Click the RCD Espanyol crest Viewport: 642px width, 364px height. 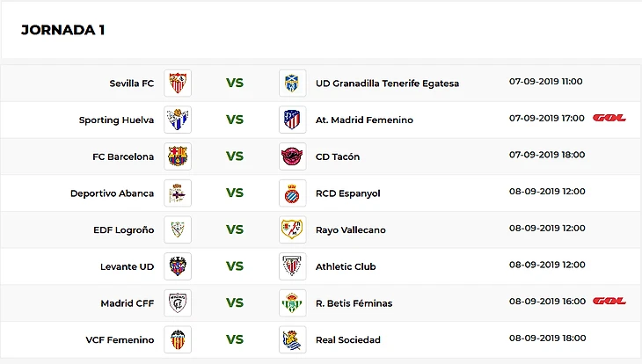pos(292,193)
